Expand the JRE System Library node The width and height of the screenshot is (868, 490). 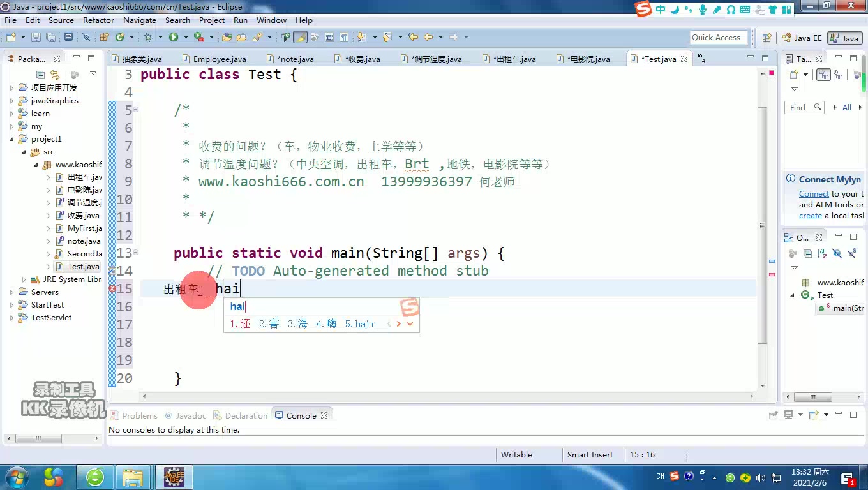click(x=24, y=279)
